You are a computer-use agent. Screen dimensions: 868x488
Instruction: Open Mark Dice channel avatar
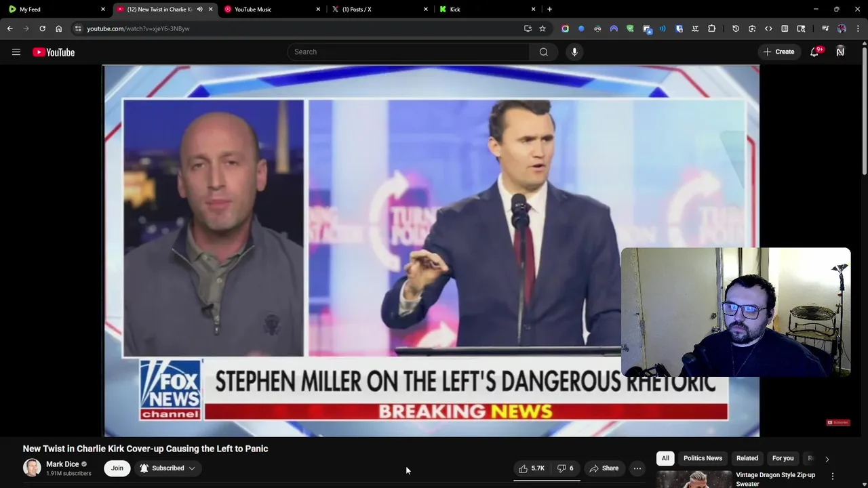tap(32, 468)
